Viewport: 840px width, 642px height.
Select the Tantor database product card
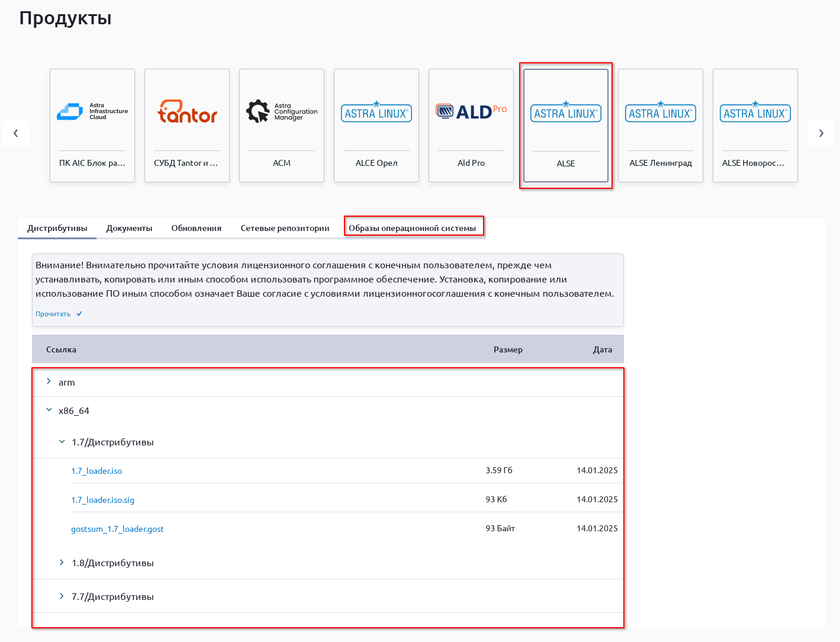pos(187,126)
